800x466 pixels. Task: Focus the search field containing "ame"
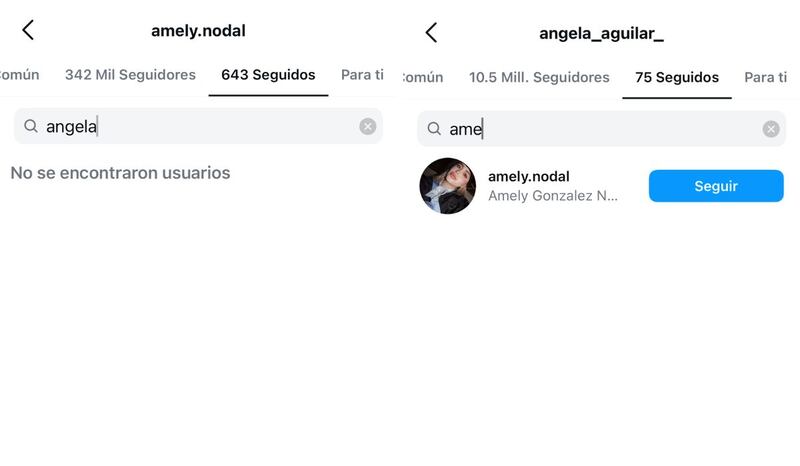600,129
